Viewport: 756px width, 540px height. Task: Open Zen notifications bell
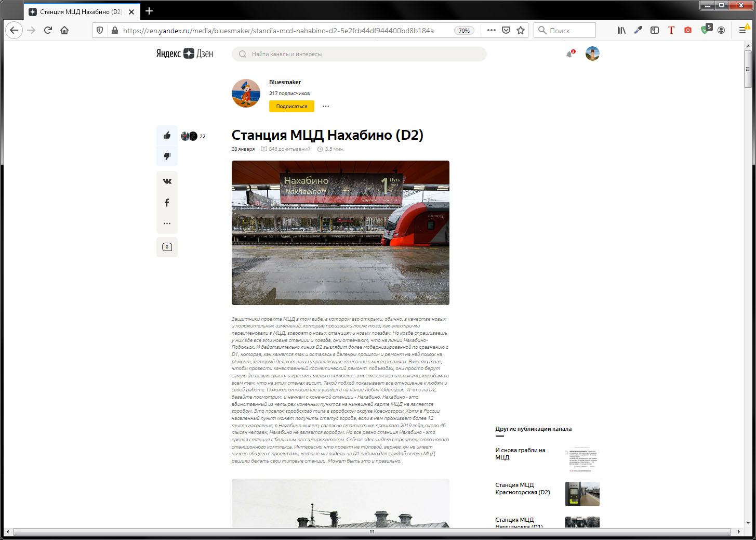[569, 54]
